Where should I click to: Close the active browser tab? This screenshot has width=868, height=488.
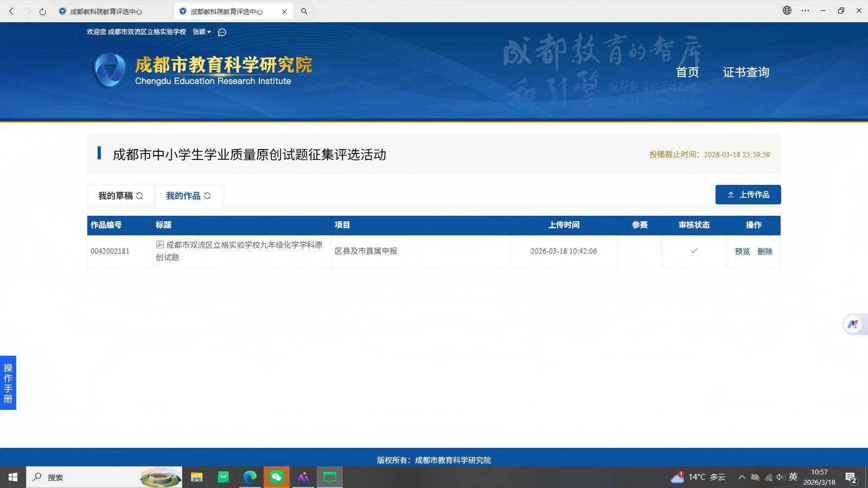click(284, 11)
